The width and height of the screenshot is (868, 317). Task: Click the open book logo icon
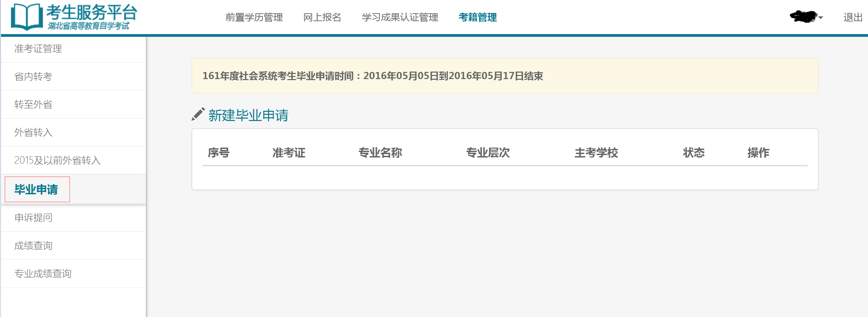[27, 17]
